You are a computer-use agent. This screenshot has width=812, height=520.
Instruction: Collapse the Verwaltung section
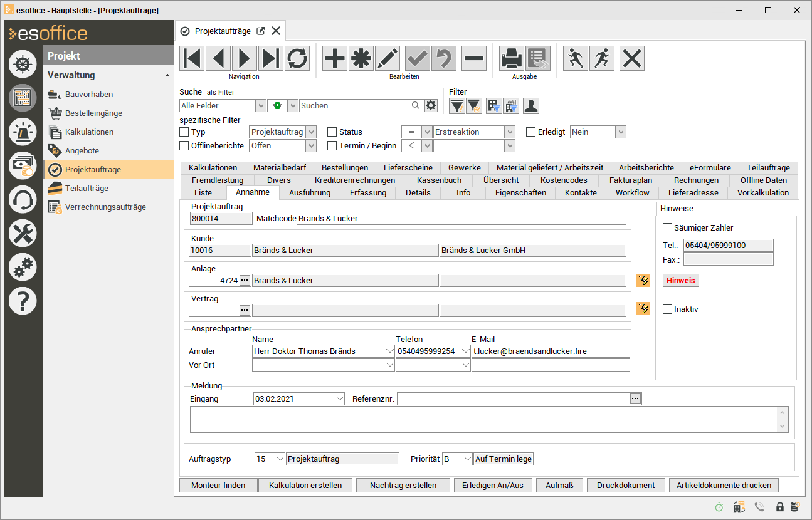(167, 75)
